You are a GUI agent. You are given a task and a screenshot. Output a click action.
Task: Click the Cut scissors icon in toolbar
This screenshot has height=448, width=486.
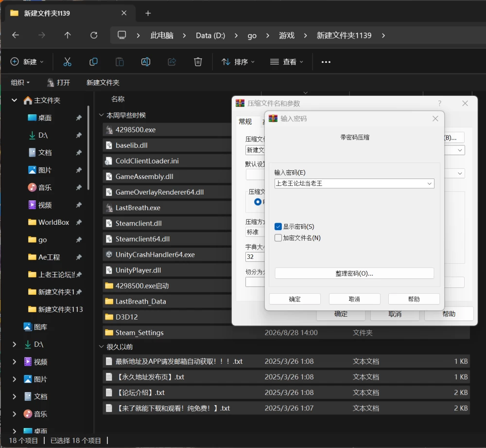coord(67,62)
